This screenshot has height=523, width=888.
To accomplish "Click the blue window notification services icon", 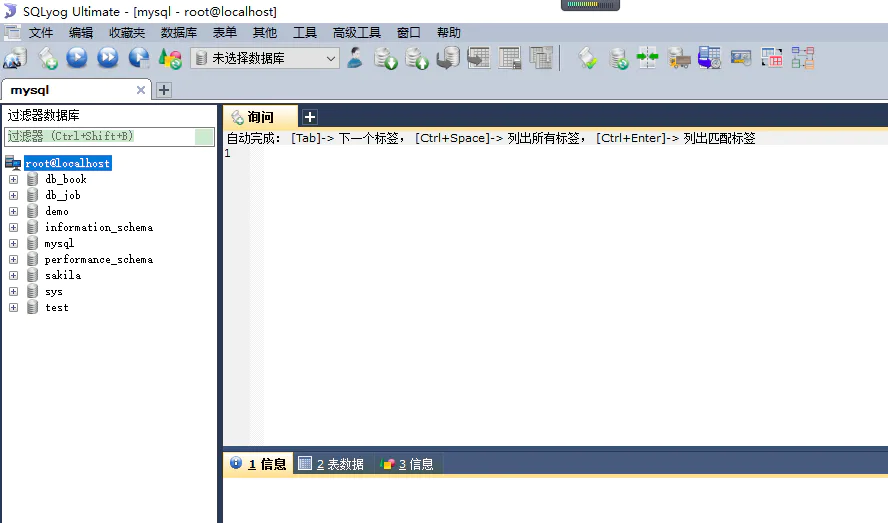I will (x=741, y=58).
